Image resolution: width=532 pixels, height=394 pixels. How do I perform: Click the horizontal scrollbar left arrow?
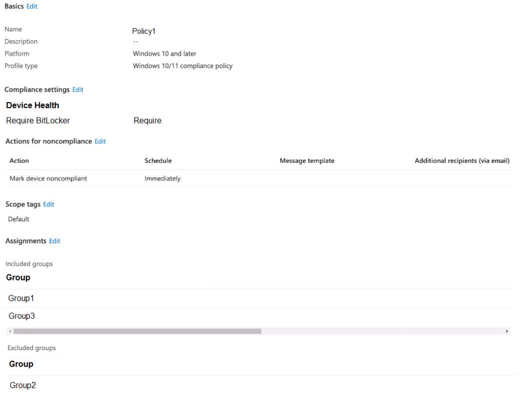(10, 331)
